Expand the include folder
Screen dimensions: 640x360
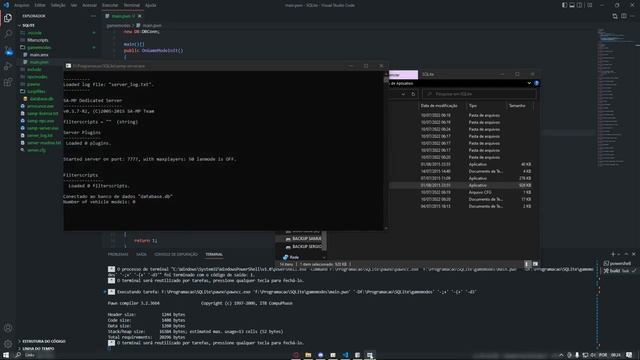[34, 69]
